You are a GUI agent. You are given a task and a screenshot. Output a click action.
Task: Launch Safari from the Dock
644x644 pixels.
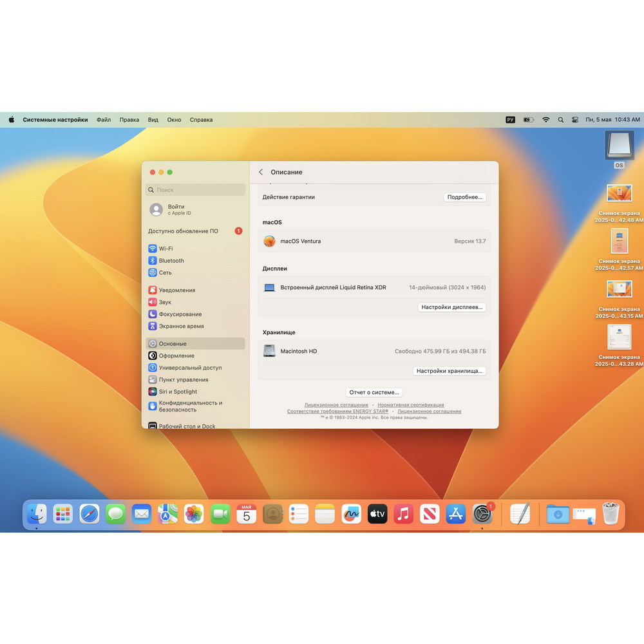pos(89,514)
